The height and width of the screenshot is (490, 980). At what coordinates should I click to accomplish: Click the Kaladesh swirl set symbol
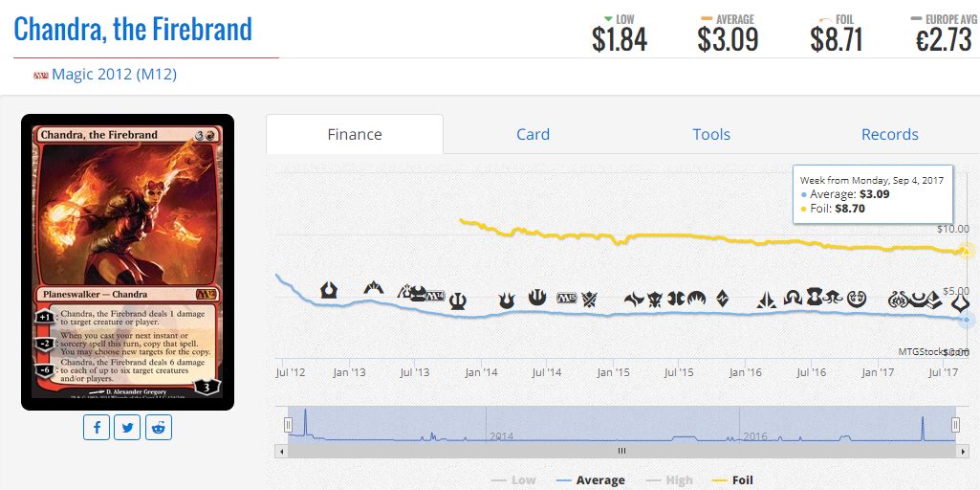pos(857,299)
